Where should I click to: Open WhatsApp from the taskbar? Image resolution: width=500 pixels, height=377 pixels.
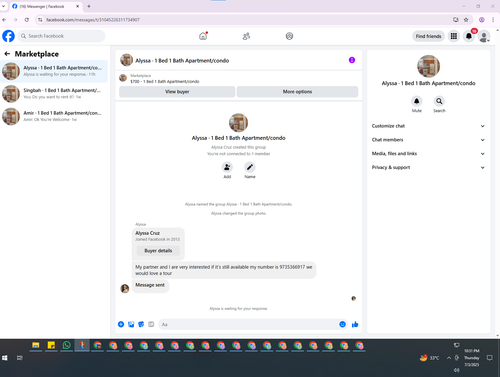(x=66, y=345)
